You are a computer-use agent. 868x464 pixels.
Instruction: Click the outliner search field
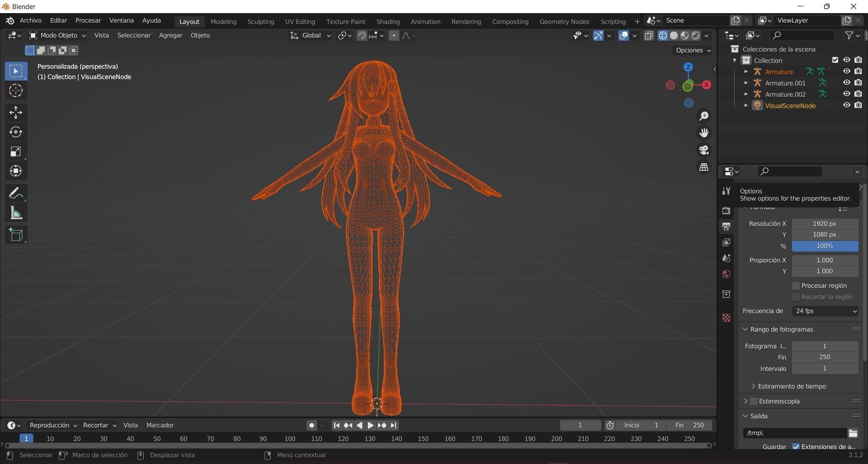802,35
